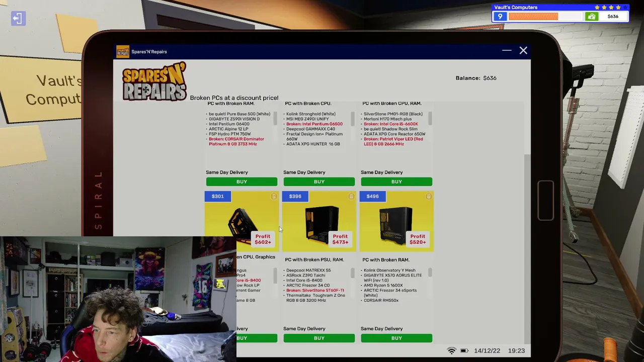Open the $396 PC thumbnail

click(319, 221)
